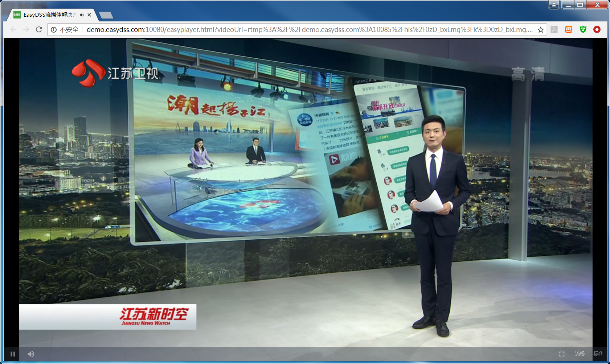The height and width of the screenshot is (364, 610).
Task: Open the 不安全 site security info
Action: 65,30
